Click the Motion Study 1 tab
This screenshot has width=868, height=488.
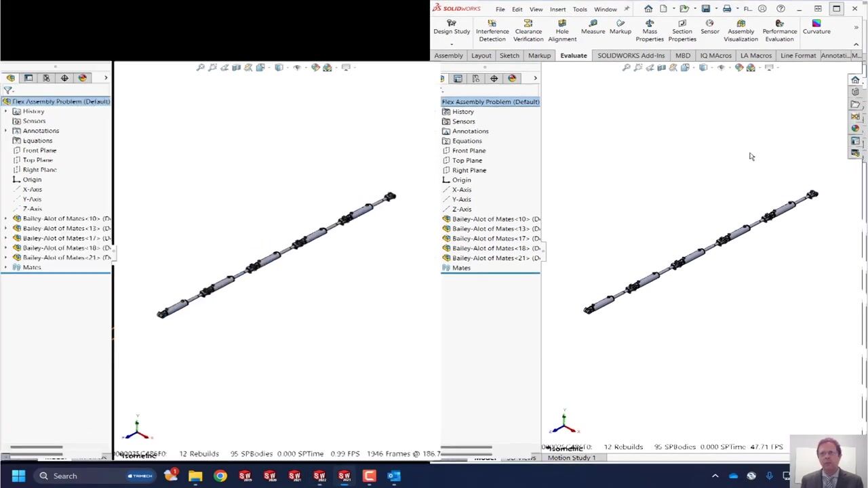click(x=571, y=458)
